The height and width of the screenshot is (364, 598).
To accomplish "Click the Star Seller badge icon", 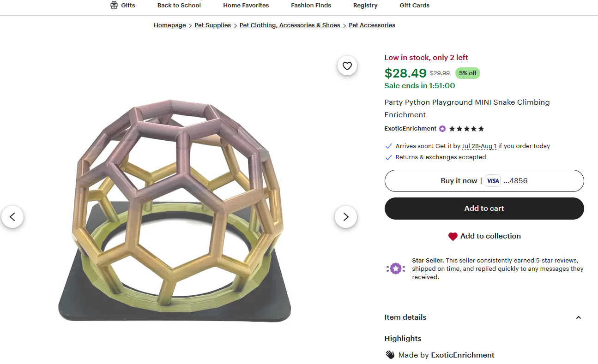I will click(x=395, y=269).
